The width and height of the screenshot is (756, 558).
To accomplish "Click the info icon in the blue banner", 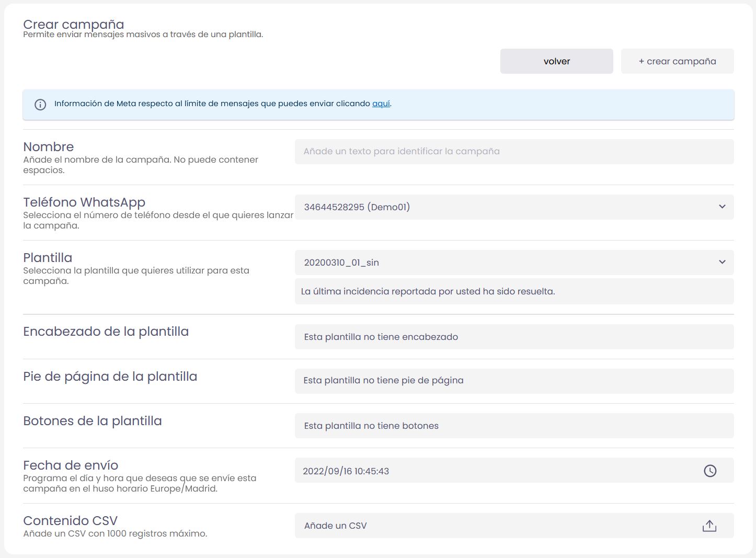I will [x=40, y=105].
